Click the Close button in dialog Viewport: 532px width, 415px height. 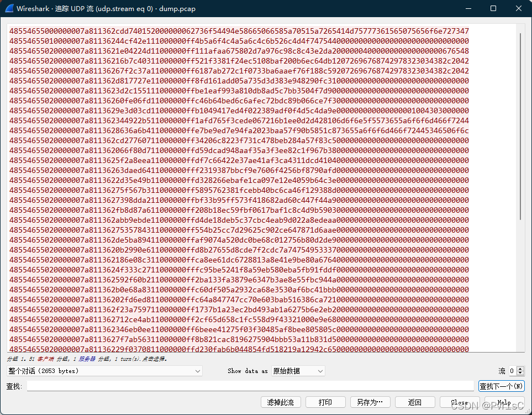click(460, 402)
